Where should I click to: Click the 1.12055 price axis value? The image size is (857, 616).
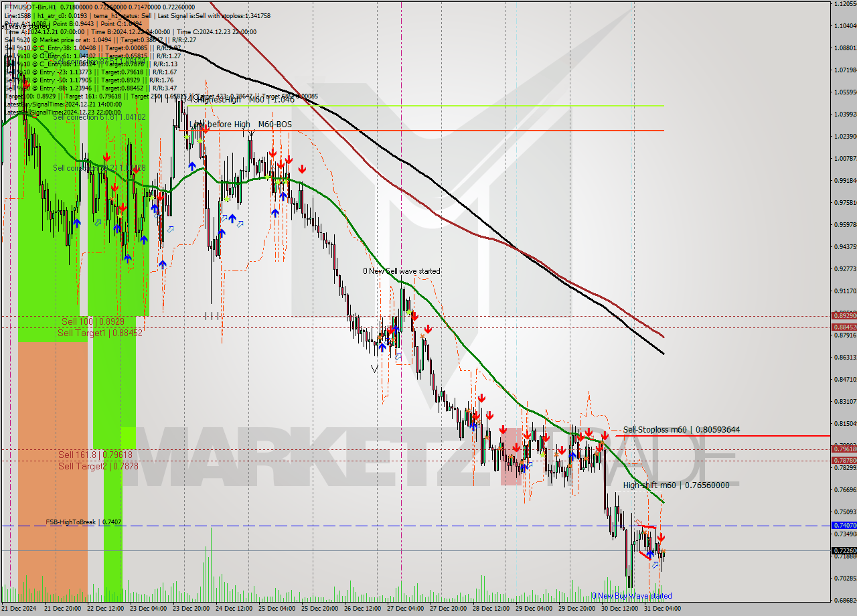tap(845, 4)
